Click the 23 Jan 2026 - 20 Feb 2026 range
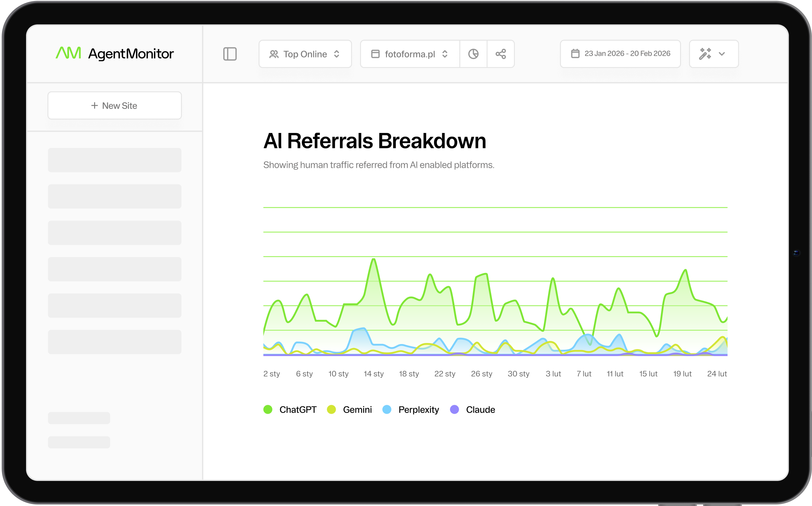 click(x=628, y=53)
